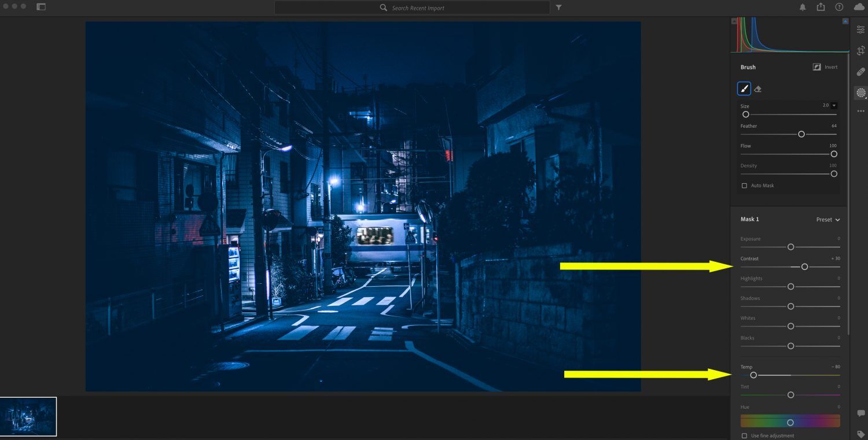This screenshot has width=868, height=440.
Task: Click the Temp slider handle
Action: click(753, 375)
